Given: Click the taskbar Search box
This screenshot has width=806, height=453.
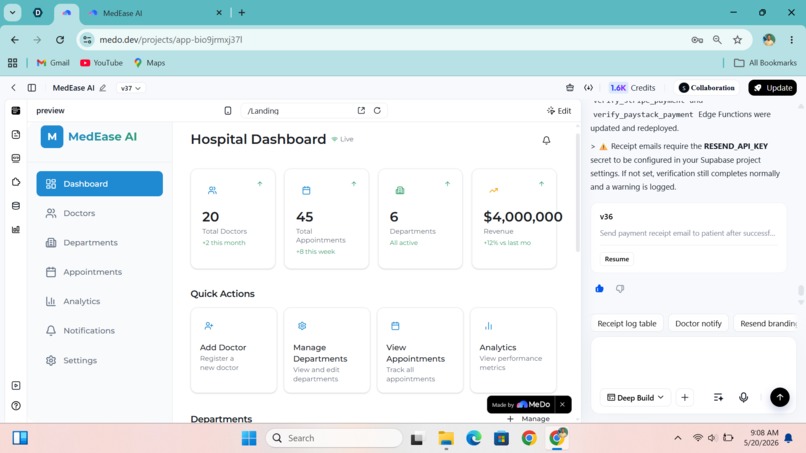Looking at the screenshot, I should (334, 438).
